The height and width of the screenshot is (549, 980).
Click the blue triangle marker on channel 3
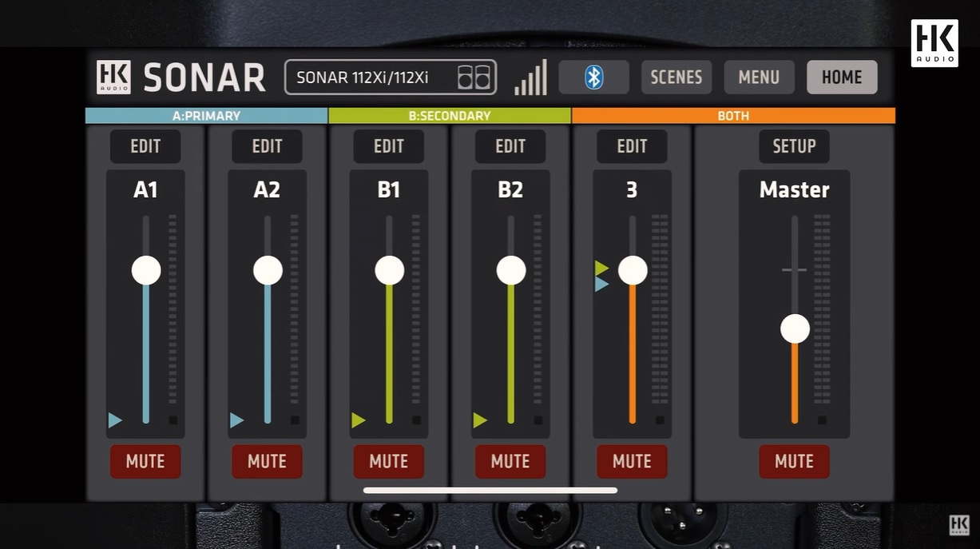[x=601, y=284]
